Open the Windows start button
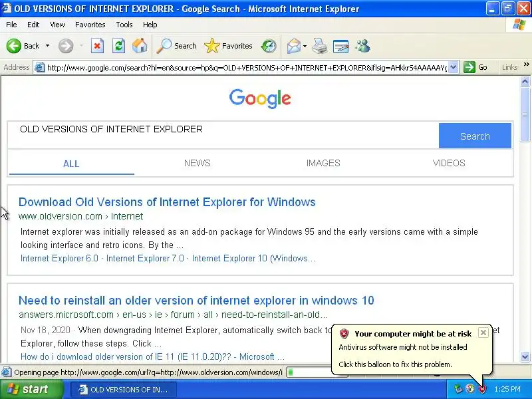 click(31, 389)
